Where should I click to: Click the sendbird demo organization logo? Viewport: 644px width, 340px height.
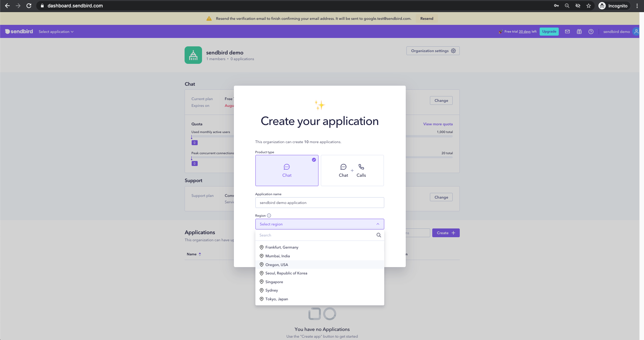(193, 55)
